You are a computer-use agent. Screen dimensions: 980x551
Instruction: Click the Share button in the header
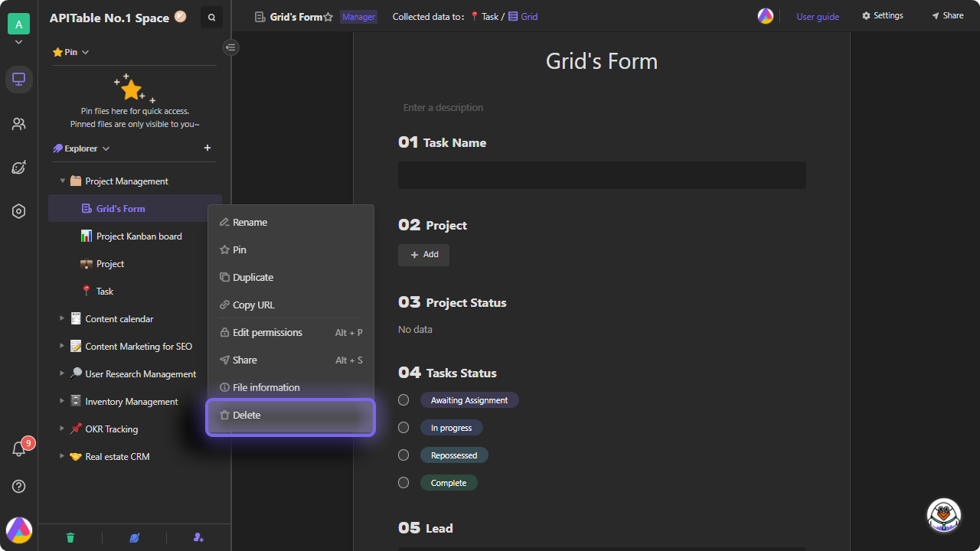[x=948, y=15]
